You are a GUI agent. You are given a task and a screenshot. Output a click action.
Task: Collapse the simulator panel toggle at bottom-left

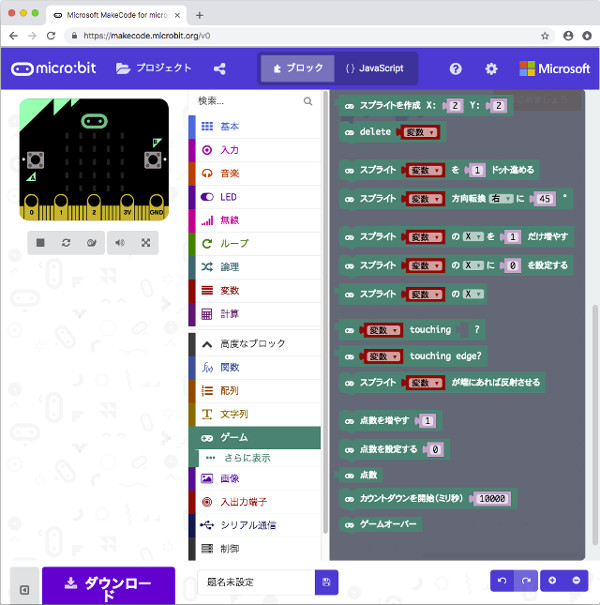coord(24,590)
